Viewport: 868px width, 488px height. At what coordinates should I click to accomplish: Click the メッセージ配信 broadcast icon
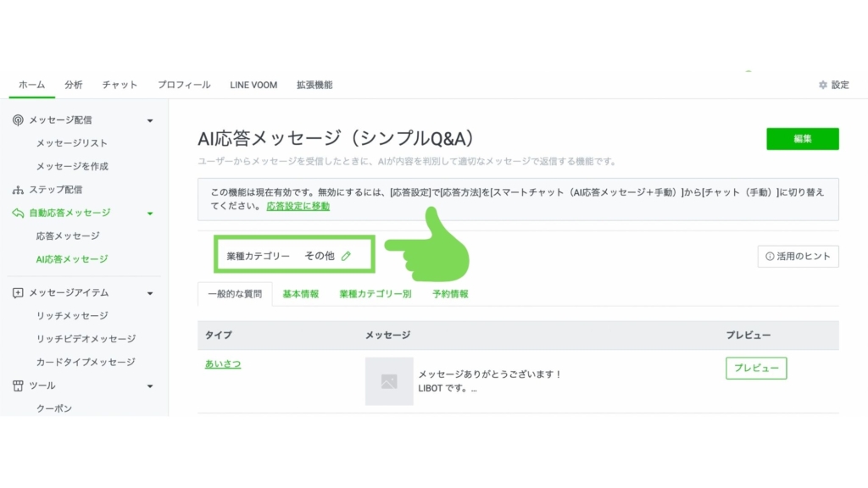point(18,120)
